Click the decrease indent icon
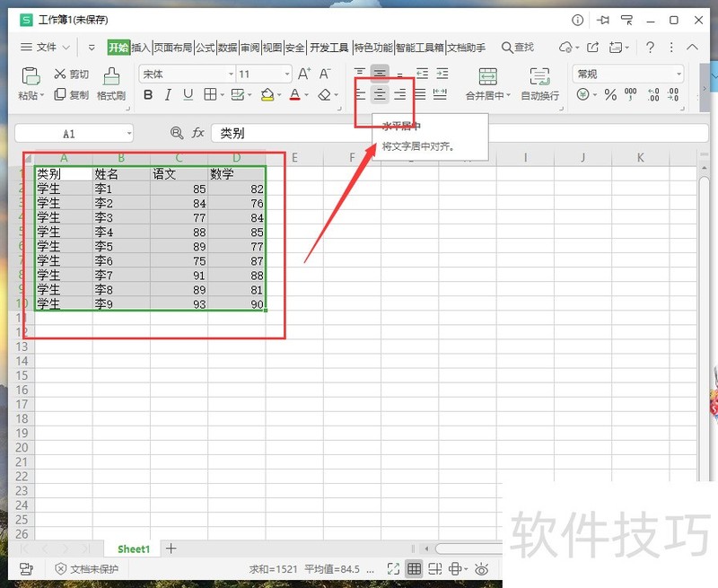This screenshot has height=588, width=718. [x=422, y=74]
